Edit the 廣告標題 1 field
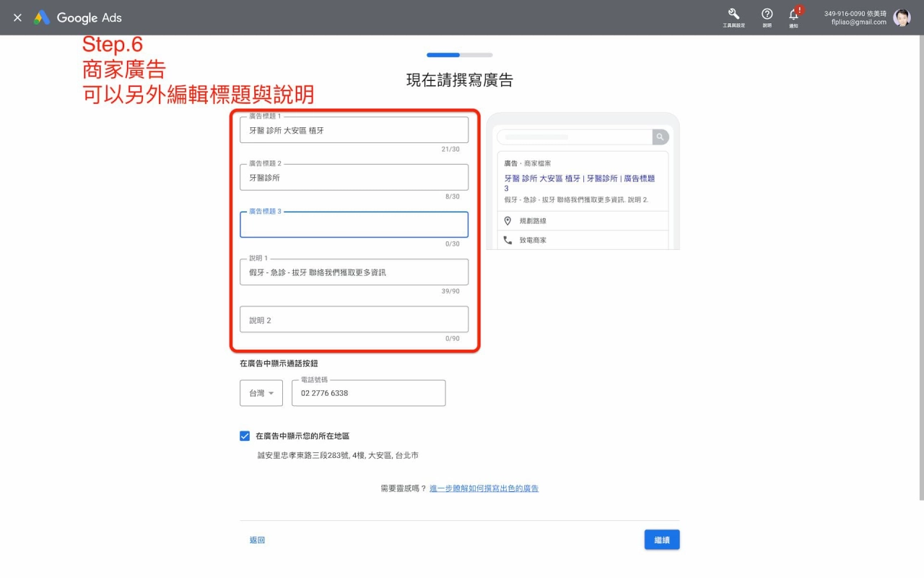 pyautogui.click(x=354, y=130)
